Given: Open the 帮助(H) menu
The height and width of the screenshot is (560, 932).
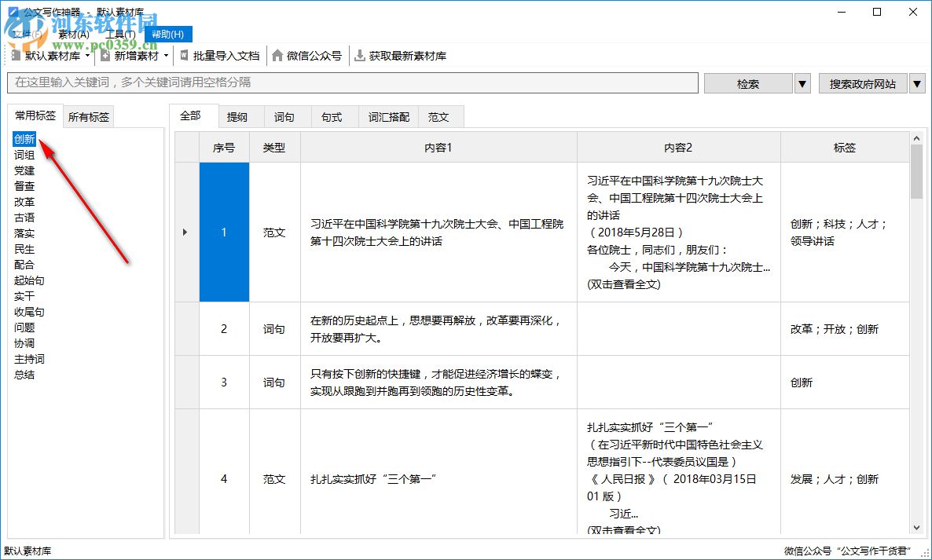Looking at the screenshot, I should 168,35.
